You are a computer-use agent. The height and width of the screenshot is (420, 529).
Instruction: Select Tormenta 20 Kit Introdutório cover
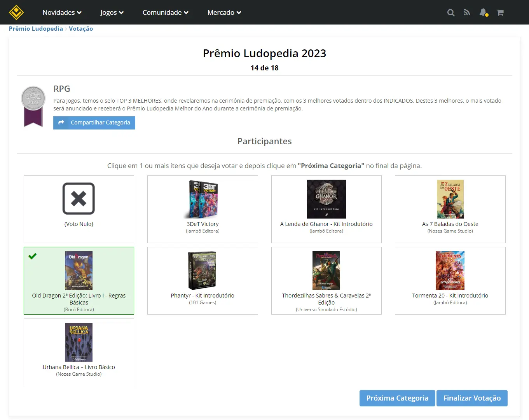pos(450,271)
